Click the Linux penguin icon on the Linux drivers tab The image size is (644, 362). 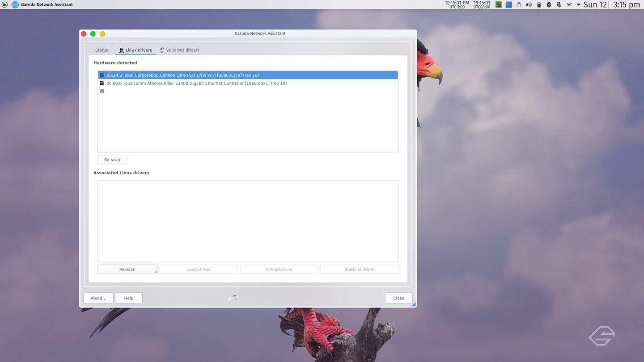[x=122, y=50]
